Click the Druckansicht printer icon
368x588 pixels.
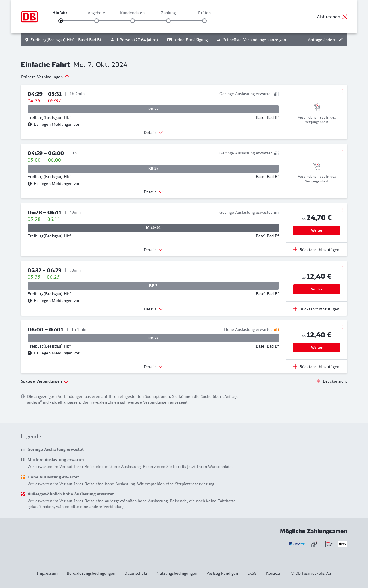click(319, 381)
